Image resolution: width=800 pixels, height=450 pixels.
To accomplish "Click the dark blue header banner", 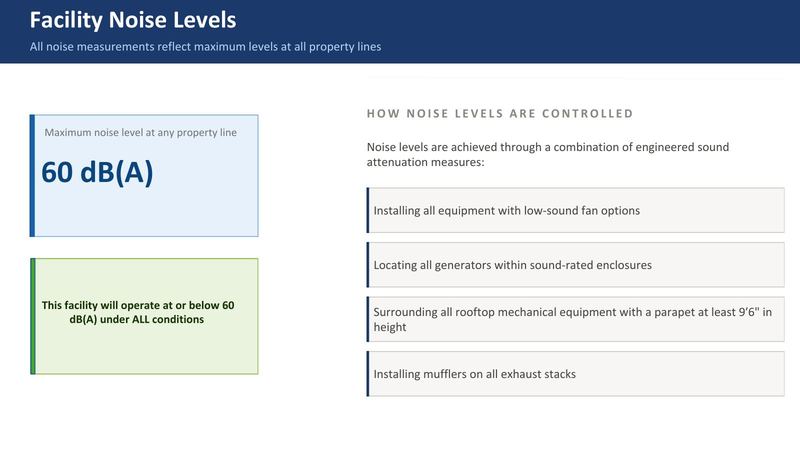I will 400,32.
